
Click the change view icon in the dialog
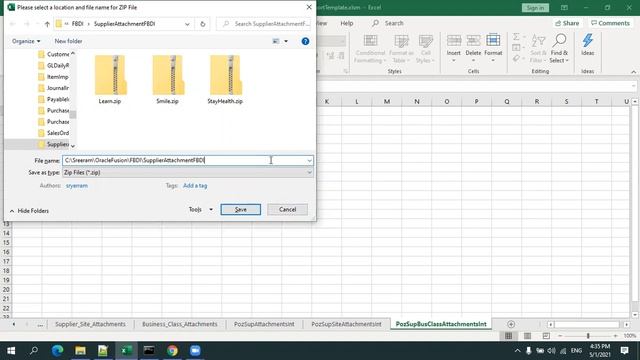[x=276, y=41]
